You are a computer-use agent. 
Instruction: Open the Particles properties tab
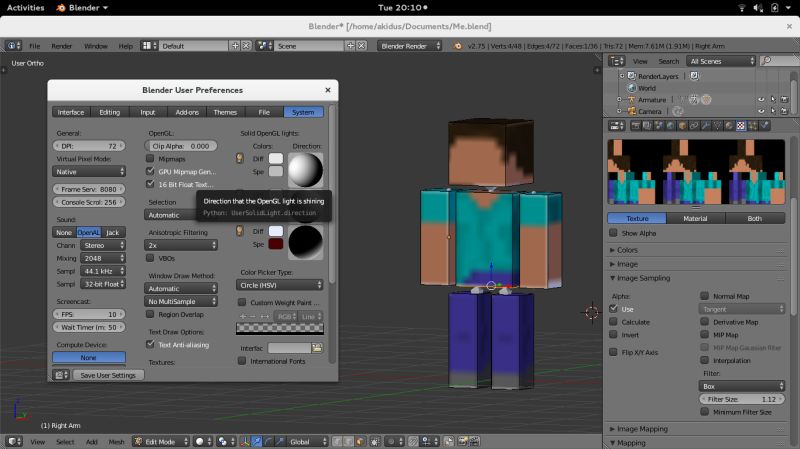coord(753,126)
